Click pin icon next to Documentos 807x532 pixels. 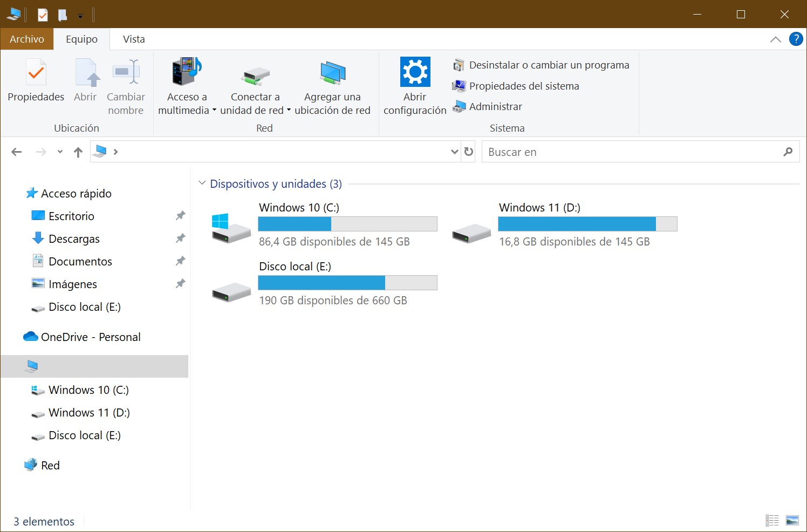180,261
